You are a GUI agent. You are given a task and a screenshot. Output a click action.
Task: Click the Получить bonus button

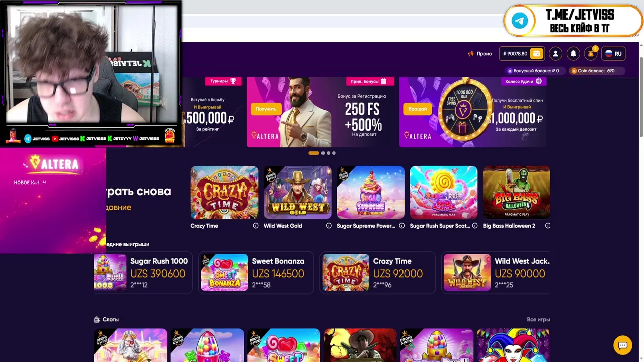[266, 109]
